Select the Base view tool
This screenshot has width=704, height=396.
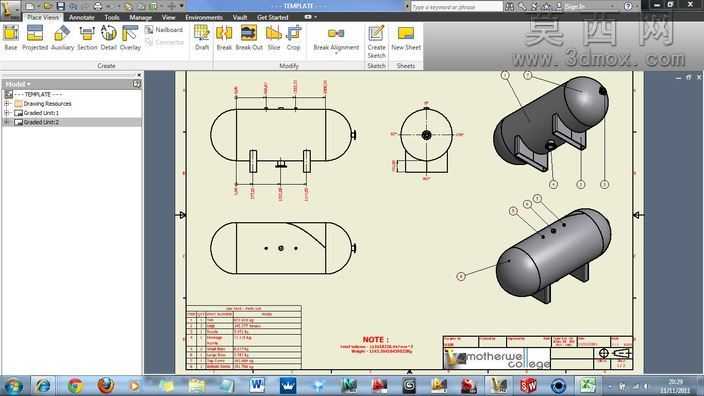11,38
